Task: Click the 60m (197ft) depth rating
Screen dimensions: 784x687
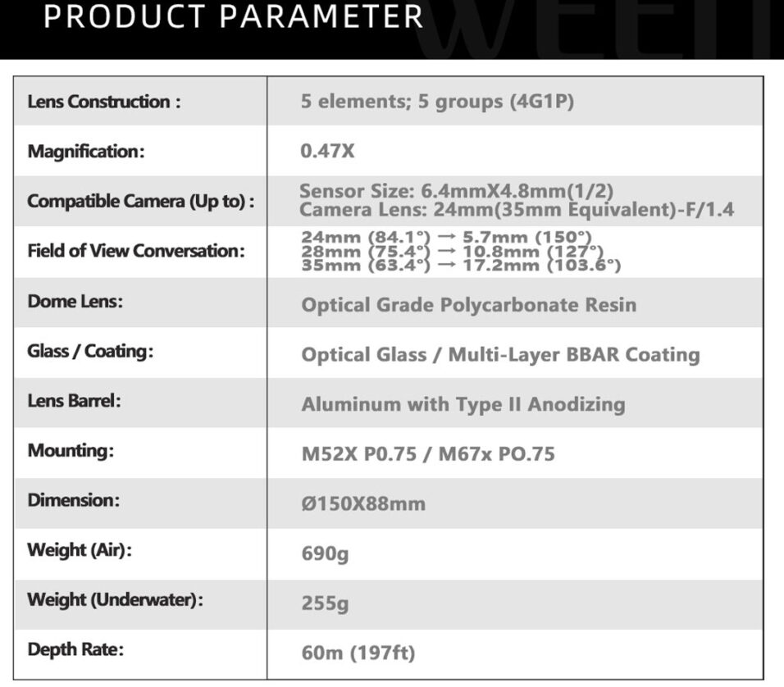Action: point(358,653)
